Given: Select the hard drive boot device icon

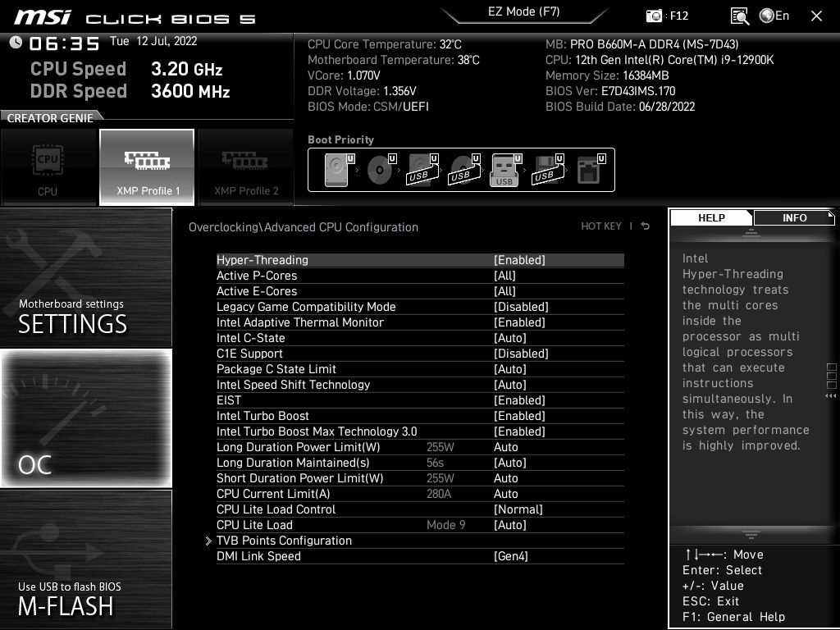Looking at the screenshot, I should coord(339,170).
